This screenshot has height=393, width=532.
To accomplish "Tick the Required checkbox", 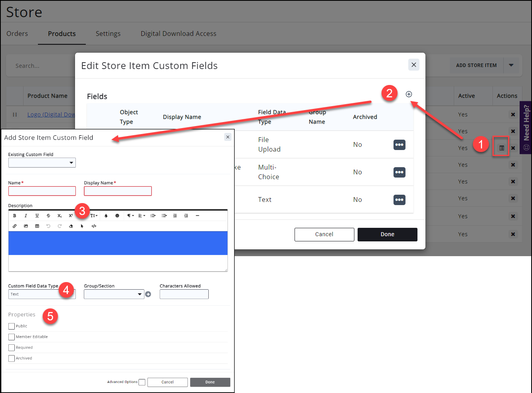I will pos(12,348).
